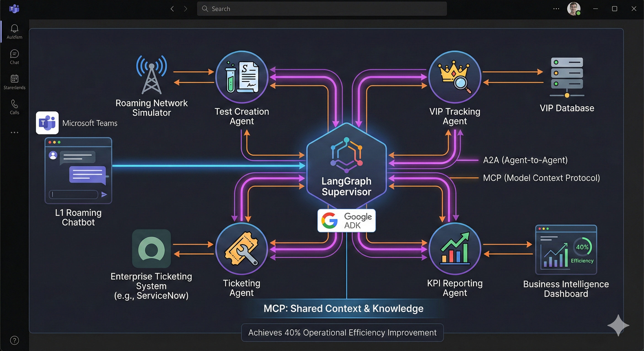The width and height of the screenshot is (644, 351).
Task: Click the KPI Reporting Agent chart icon
Action: [455, 249]
